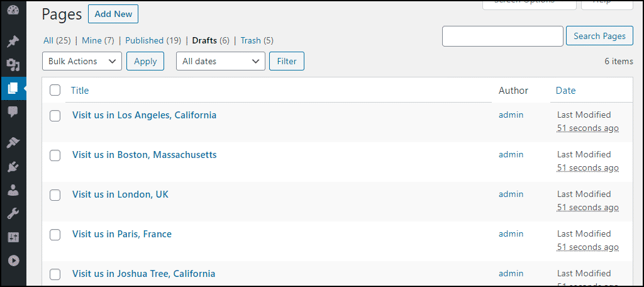Open the All dates dropdown
Image resolution: width=644 pixels, height=287 pixels.
pos(221,61)
